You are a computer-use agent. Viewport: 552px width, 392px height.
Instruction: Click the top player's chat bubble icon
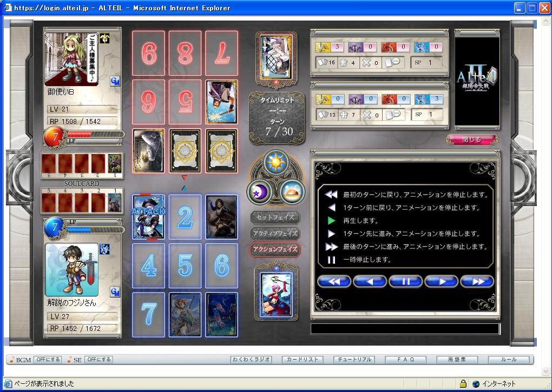point(392,63)
